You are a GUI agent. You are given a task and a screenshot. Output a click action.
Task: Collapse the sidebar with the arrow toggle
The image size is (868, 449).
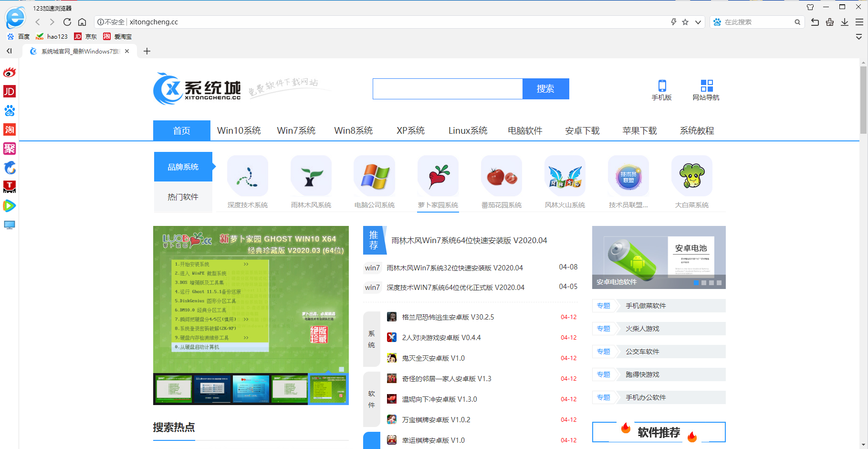9,51
